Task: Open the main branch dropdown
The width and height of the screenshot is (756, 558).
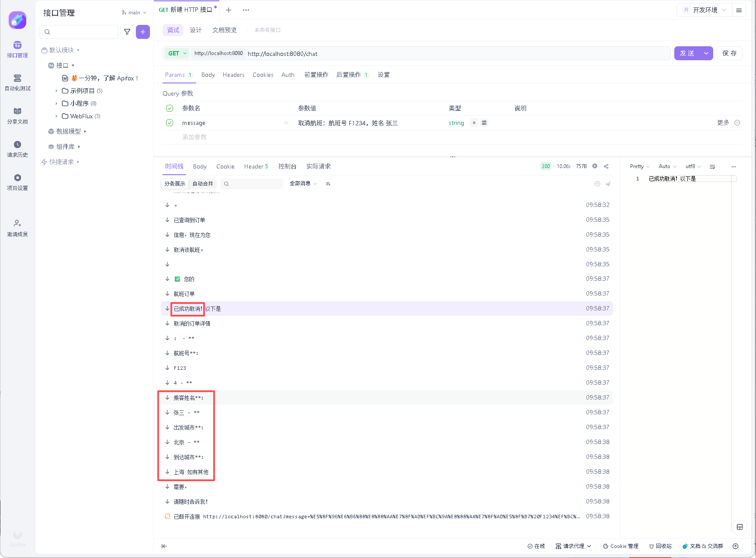Action: [x=134, y=13]
